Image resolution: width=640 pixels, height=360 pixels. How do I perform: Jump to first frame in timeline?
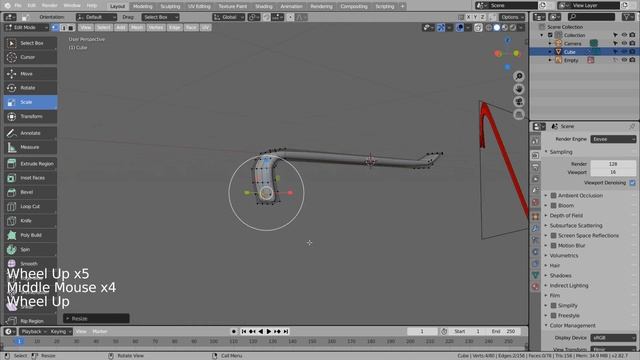point(244,331)
